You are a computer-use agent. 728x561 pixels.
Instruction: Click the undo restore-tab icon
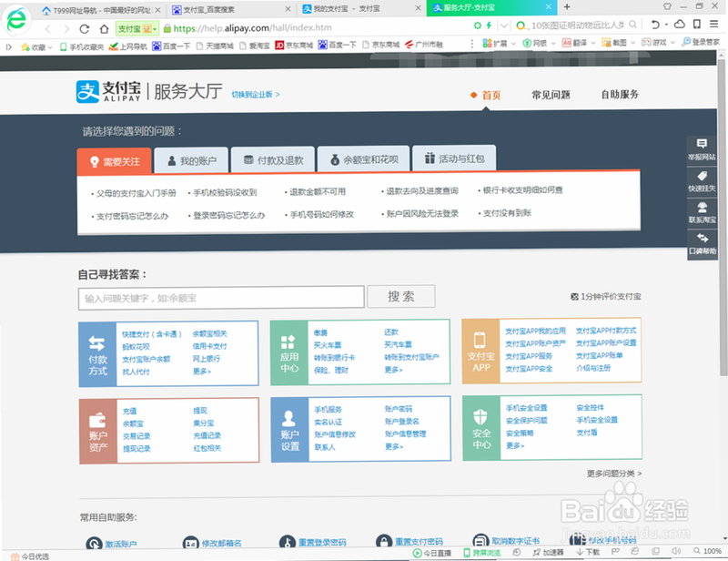(x=655, y=25)
